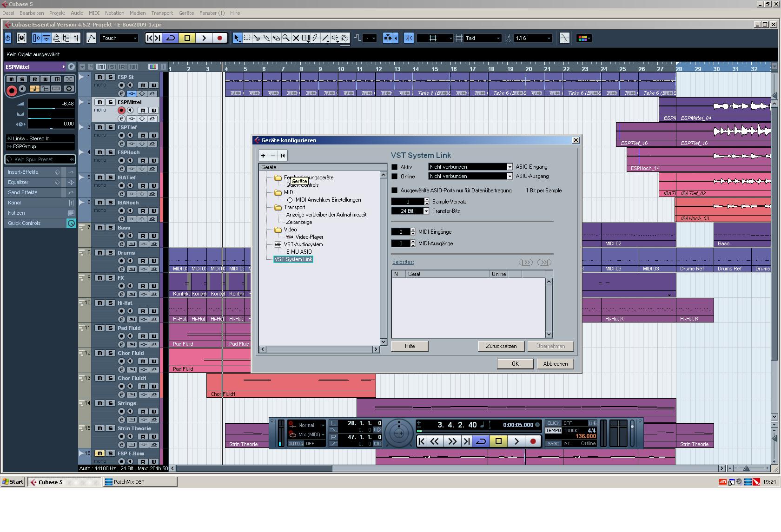This screenshot has width=781, height=532.
Task: Show the Inspector toolbar button
Action: [x=36, y=38]
